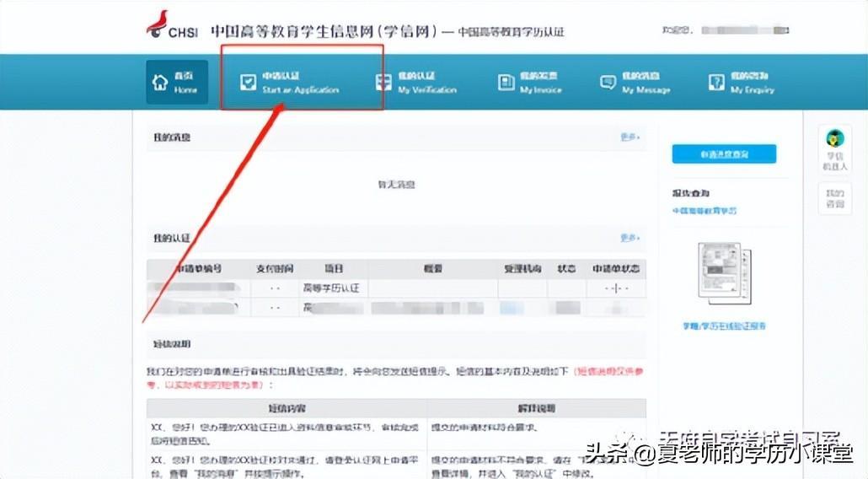Open the online verification report link below the thumbnail
This screenshot has height=479, width=868.
[724, 326]
